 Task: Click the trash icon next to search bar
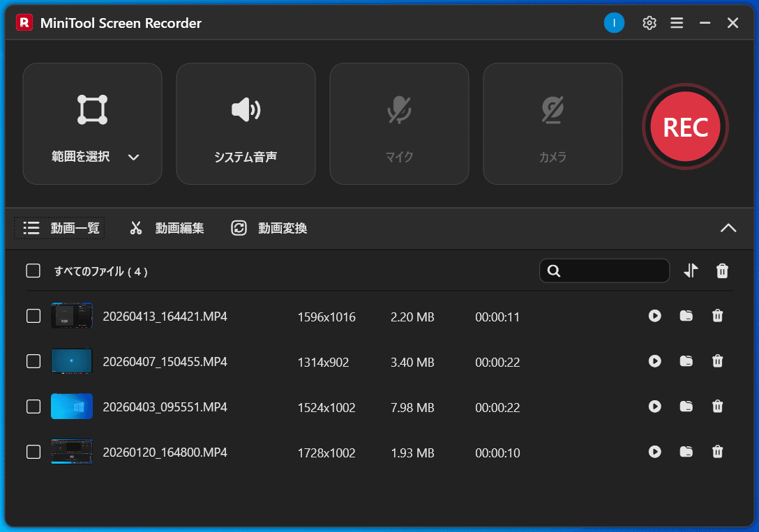coord(722,271)
